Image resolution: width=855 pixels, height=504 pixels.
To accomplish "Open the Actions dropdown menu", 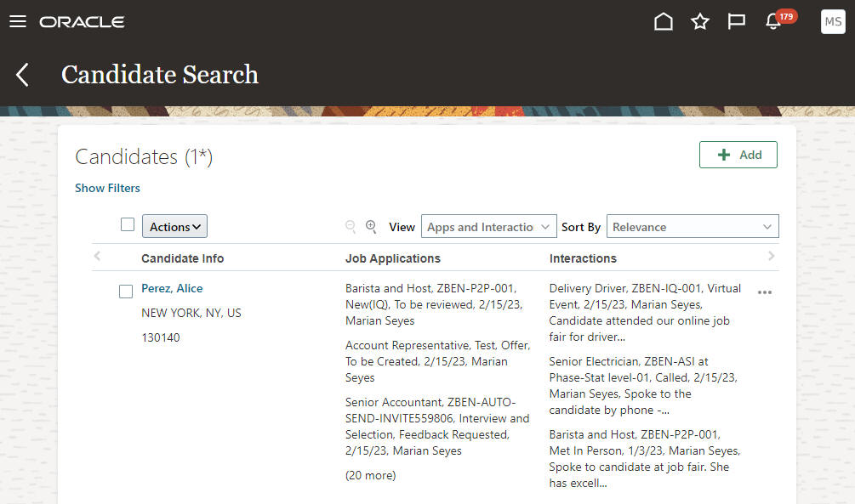I will coord(174,227).
